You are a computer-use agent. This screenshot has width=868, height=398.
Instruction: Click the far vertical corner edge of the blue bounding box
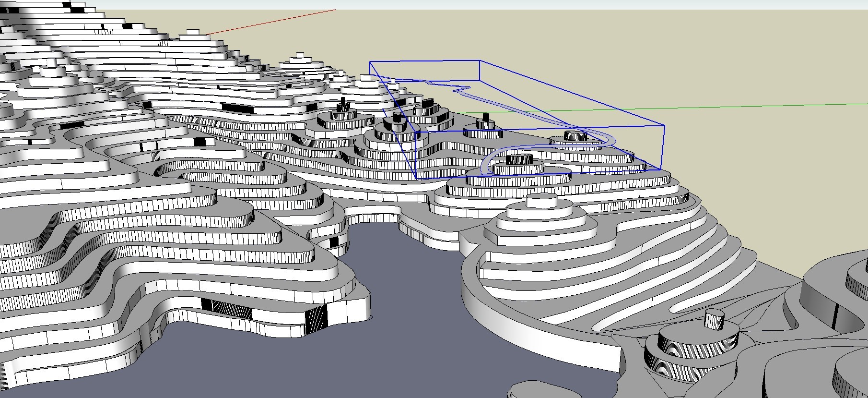tap(480, 70)
